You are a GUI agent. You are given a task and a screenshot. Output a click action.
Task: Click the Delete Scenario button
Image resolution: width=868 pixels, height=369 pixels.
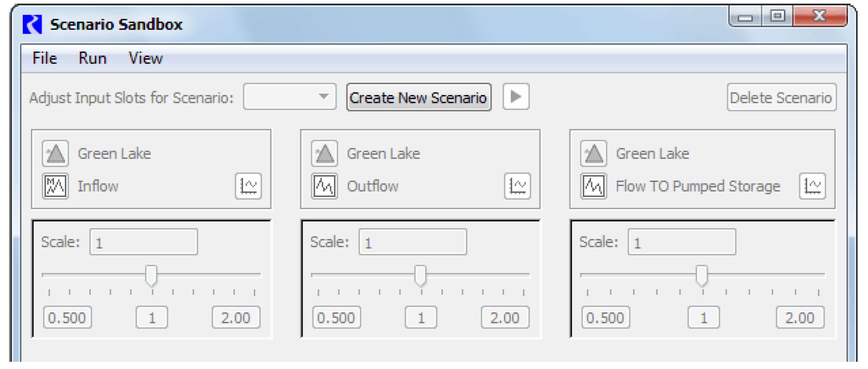coord(781,97)
